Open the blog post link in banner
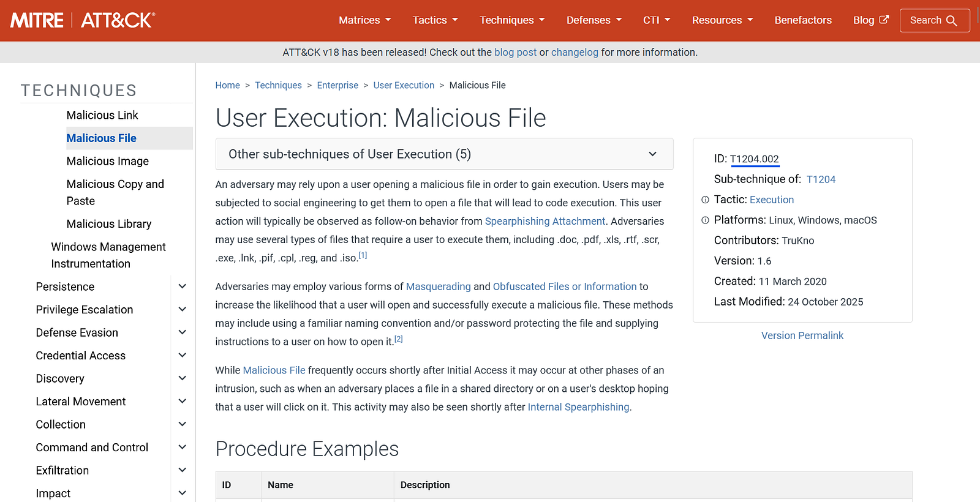The image size is (980, 502). [x=515, y=53]
